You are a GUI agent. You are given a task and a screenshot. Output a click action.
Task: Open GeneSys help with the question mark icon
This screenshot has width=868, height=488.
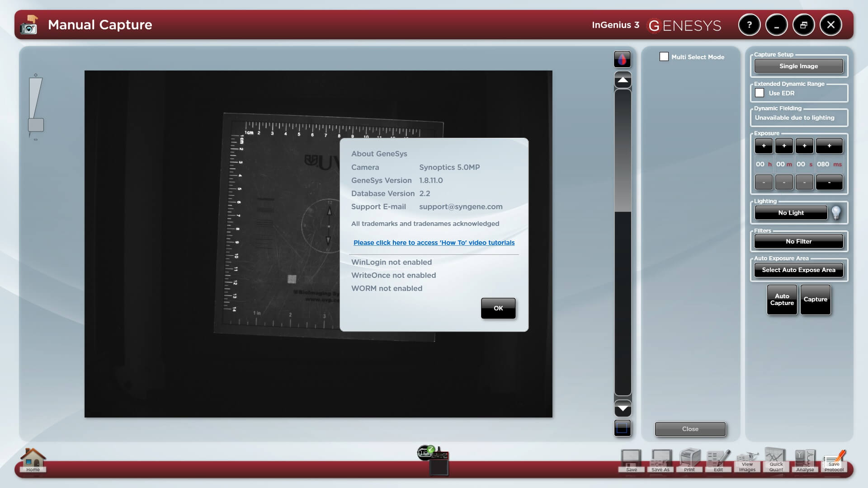click(x=750, y=25)
